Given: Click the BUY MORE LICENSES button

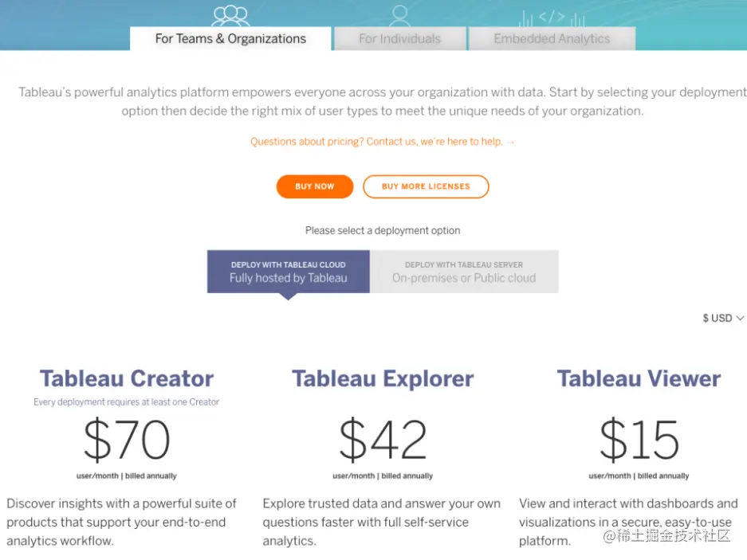Looking at the screenshot, I should [x=426, y=186].
